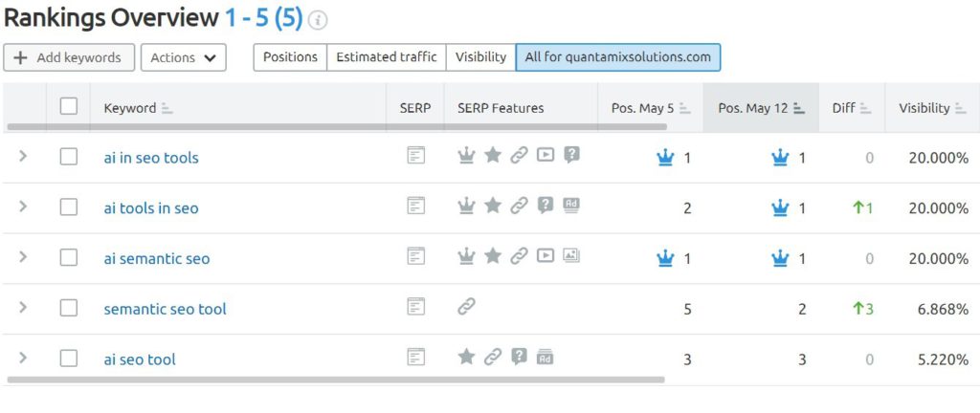The height and width of the screenshot is (413, 980).
Task: Click the Add keywords button
Action: (69, 57)
